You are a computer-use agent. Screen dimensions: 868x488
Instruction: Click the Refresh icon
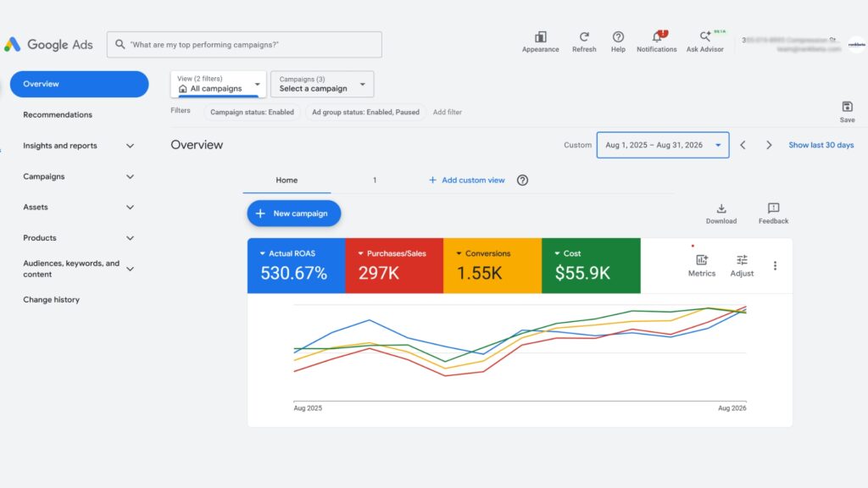click(584, 37)
